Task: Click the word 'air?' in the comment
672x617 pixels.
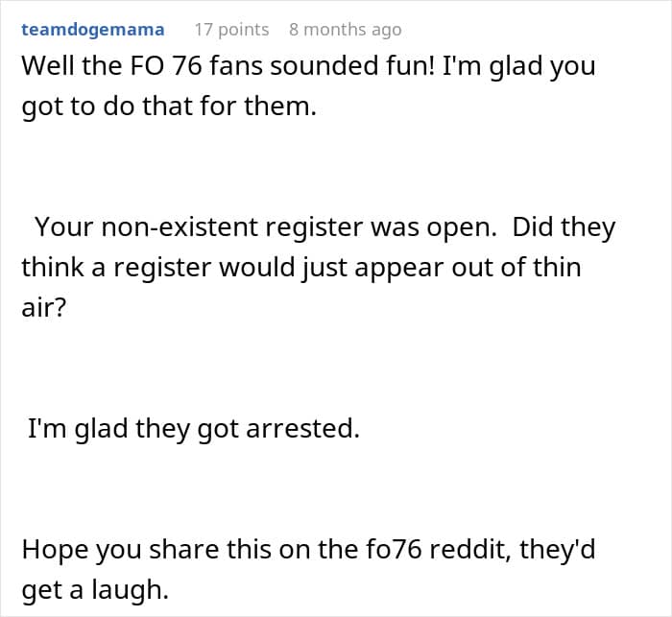Action: 44,307
